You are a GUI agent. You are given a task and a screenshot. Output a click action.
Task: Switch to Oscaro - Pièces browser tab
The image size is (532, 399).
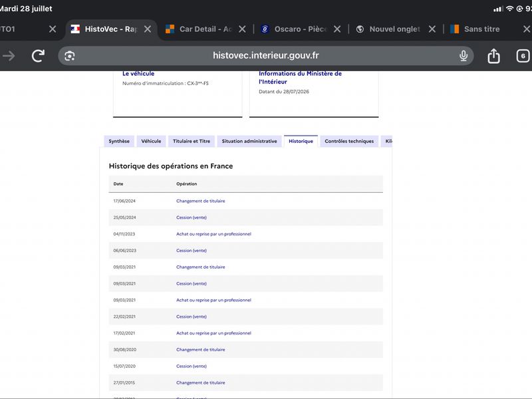click(301, 29)
